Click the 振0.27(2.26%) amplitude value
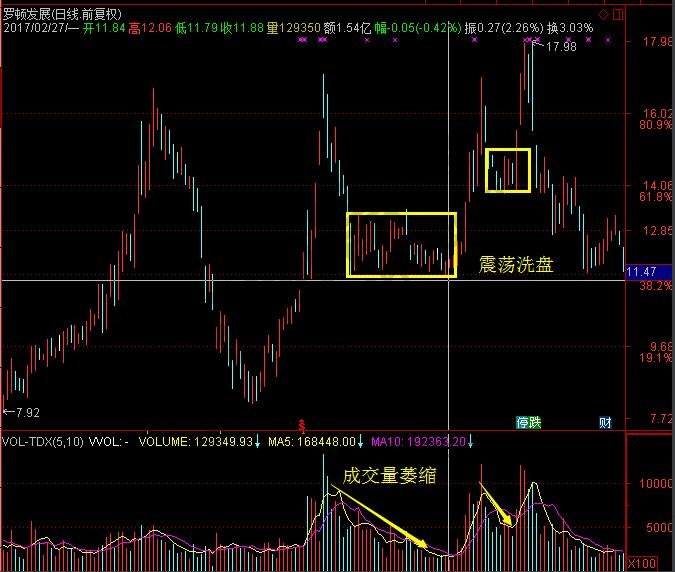This screenshot has height=572, width=675. [504, 28]
